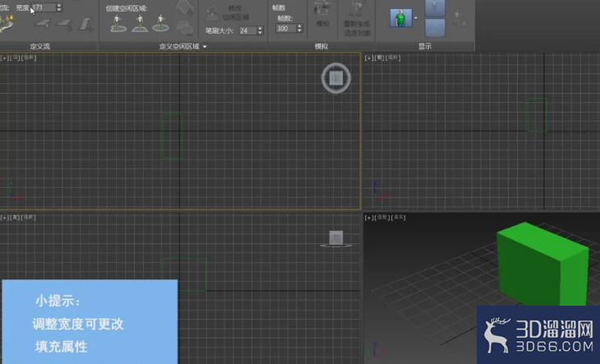Image resolution: width=600 pixels, height=364 pixels.
Task: Open the Perspective viewport realistic shading menu
Action: 398,218
